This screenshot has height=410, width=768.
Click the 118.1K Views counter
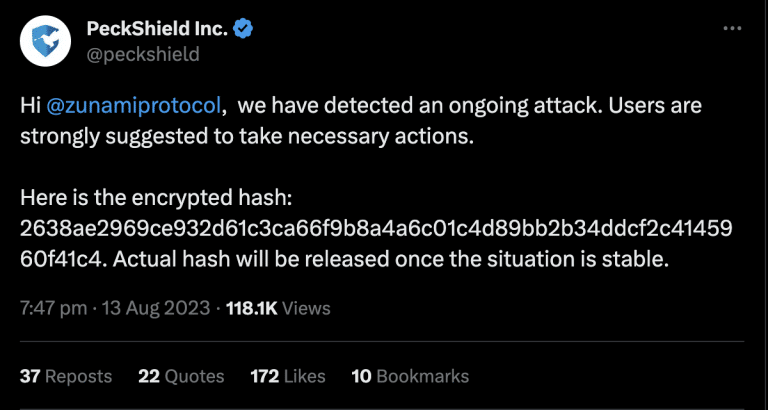coord(278,309)
